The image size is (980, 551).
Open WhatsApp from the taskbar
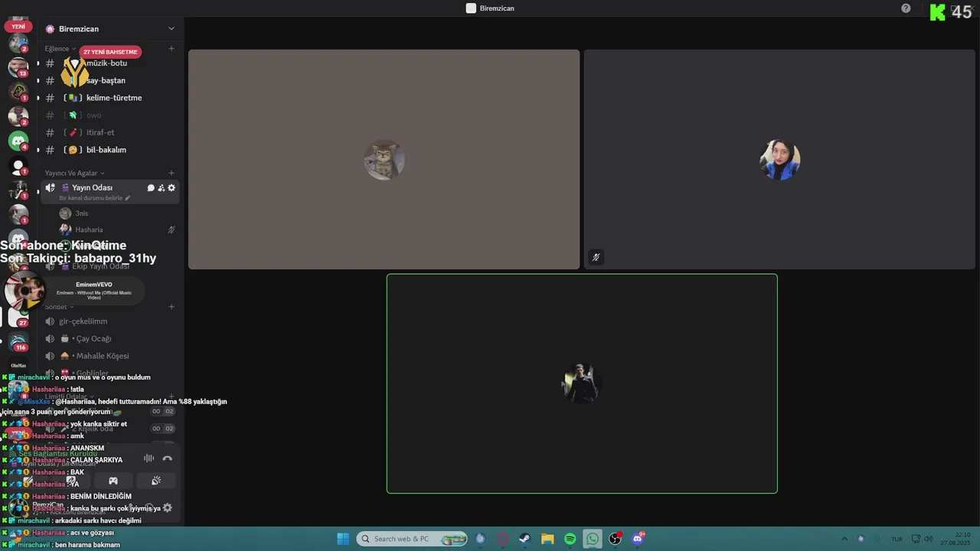coord(593,539)
